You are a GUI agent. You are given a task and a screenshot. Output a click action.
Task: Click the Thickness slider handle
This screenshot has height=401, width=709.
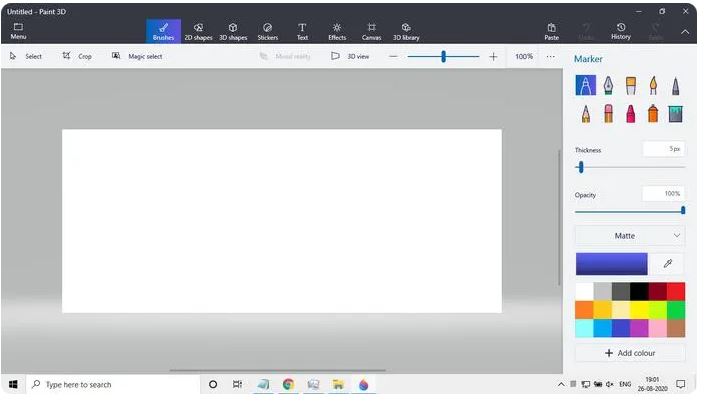[x=581, y=167]
